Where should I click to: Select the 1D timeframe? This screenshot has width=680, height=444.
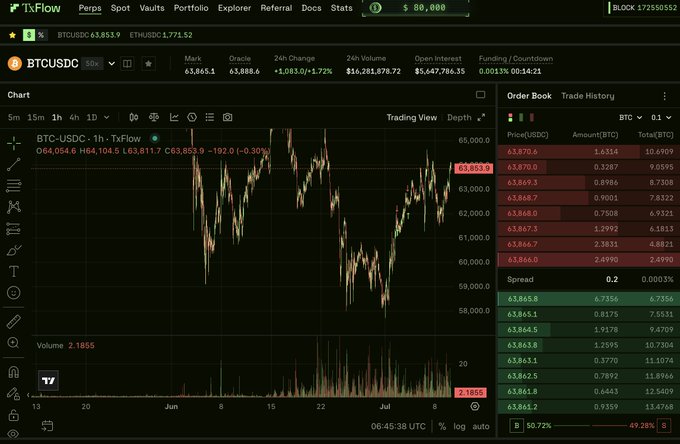(x=92, y=118)
